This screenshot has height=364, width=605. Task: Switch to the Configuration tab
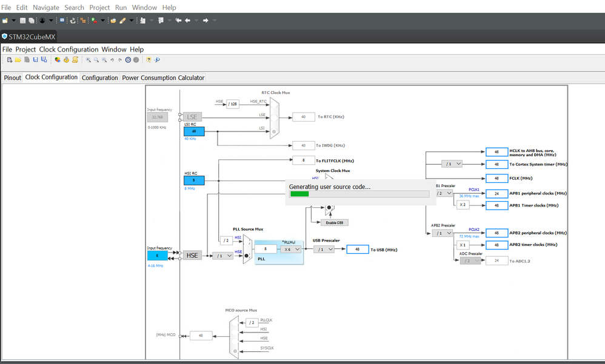click(x=99, y=78)
